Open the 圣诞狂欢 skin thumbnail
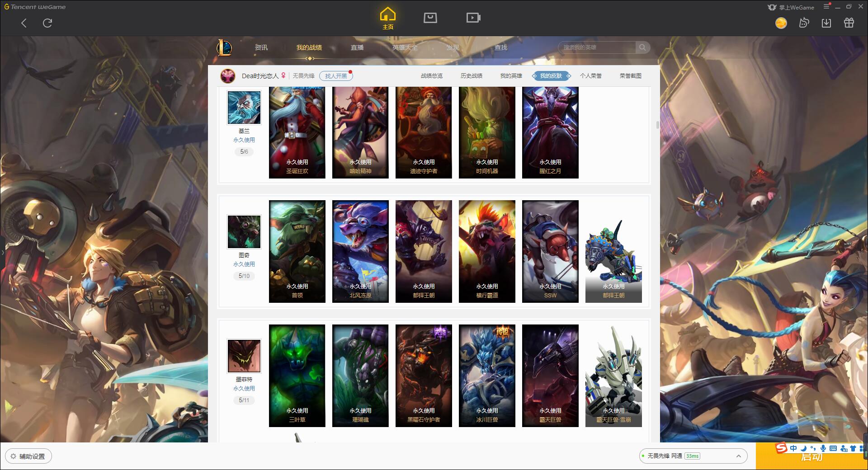This screenshot has height=470, width=868. (297, 133)
